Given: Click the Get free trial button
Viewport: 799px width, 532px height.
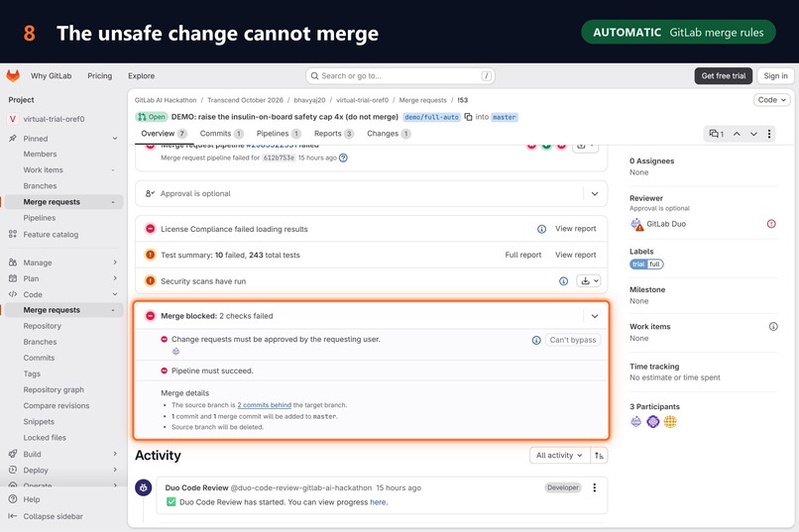Looking at the screenshot, I should 723,76.
